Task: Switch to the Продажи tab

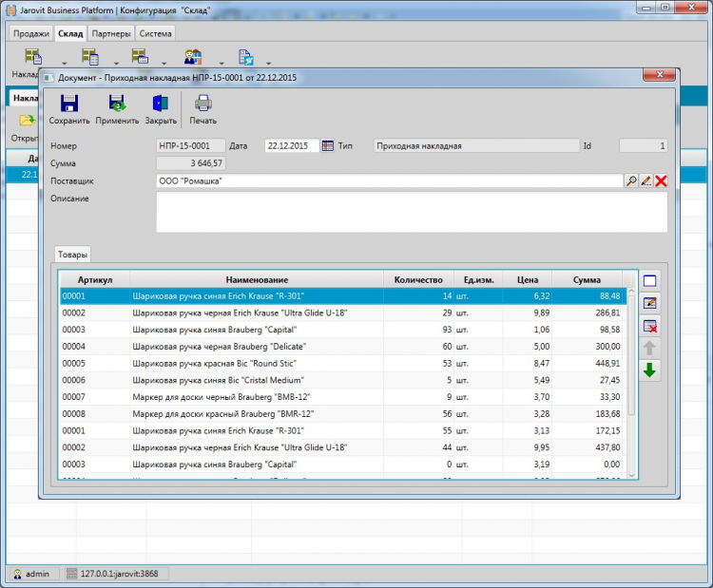Action: pyautogui.click(x=31, y=33)
